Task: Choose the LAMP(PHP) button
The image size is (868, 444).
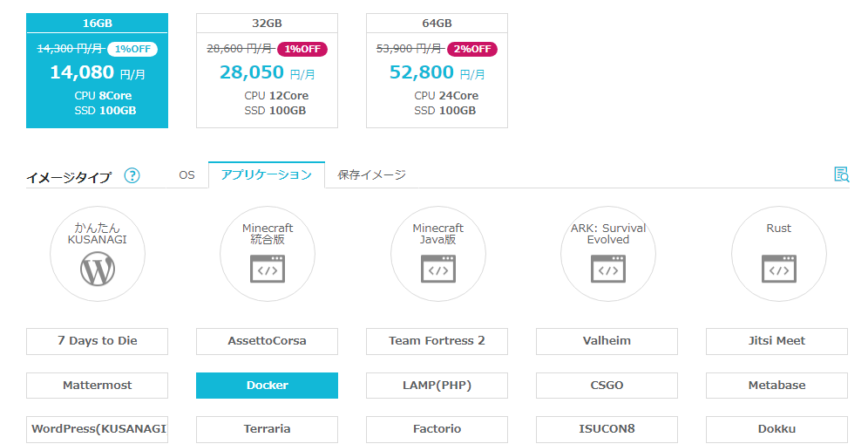Action: point(437,386)
